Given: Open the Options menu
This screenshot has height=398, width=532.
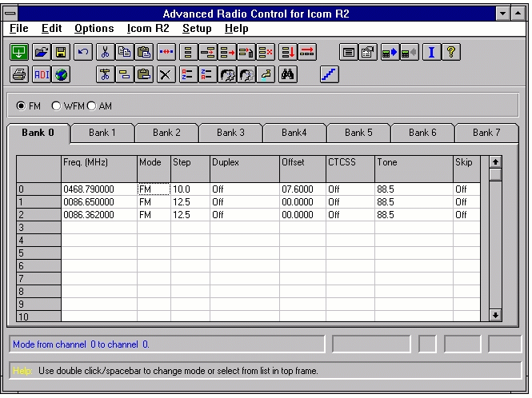Looking at the screenshot, I should (94, 29).
